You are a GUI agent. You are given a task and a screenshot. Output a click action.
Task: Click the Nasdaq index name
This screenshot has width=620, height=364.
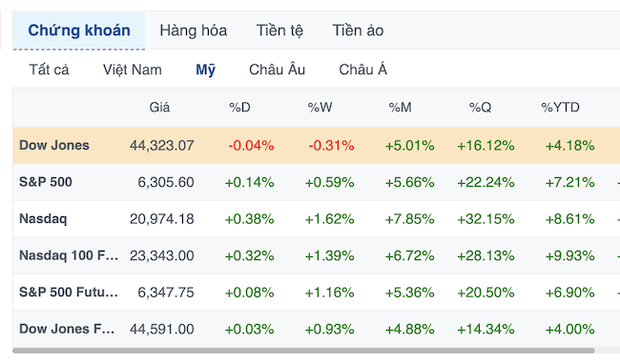(43, 219)
